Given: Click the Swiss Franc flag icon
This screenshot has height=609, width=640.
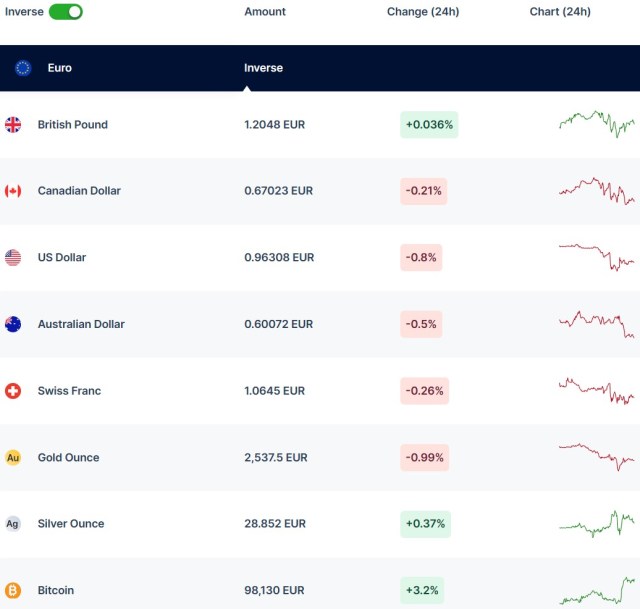Looking at the screenshot, I should click(13, 391).
